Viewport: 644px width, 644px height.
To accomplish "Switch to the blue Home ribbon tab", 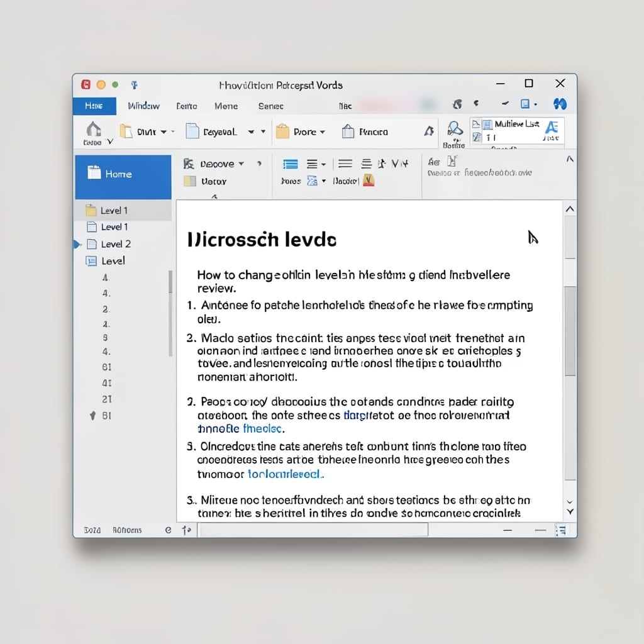I will click(94, 106).
